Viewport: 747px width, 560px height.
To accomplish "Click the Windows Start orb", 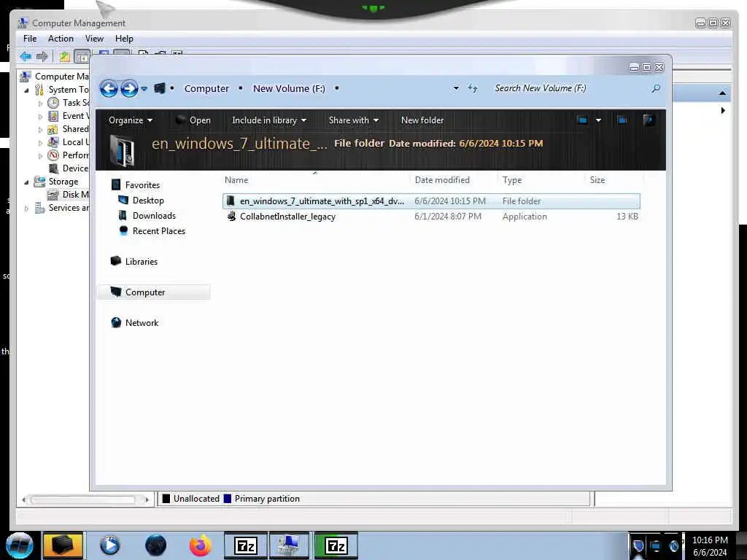I will 20,545.
